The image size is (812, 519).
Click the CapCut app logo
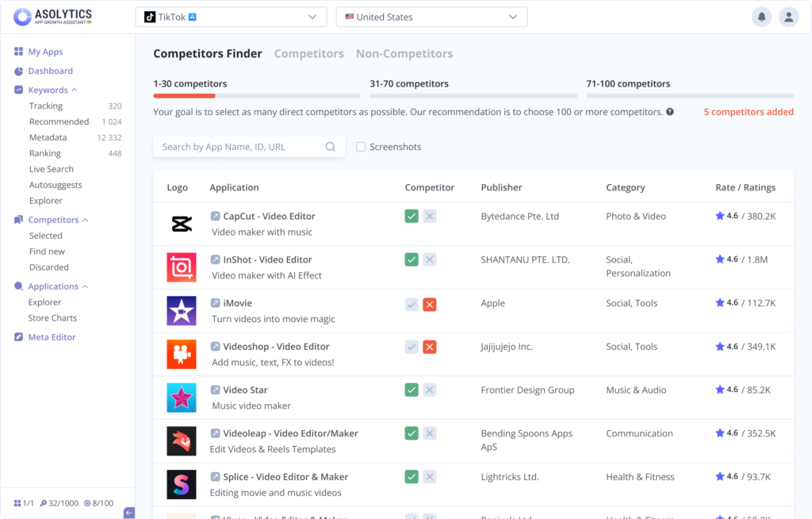(182, 224)
